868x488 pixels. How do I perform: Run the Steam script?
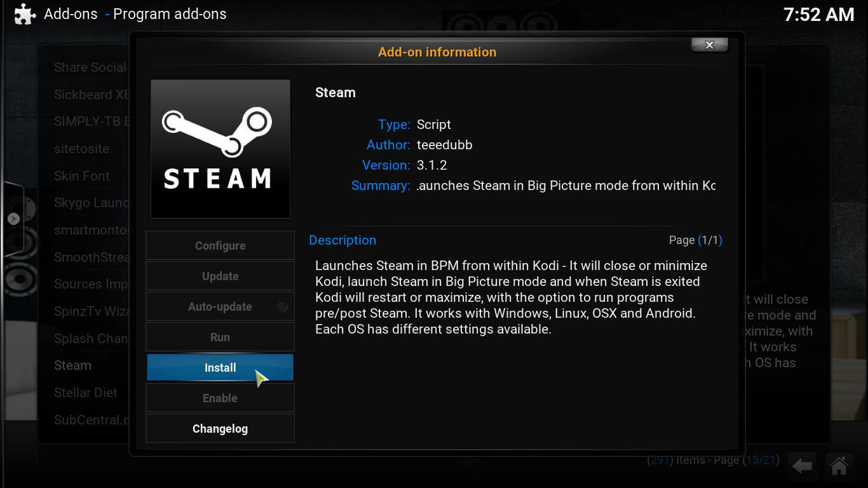coord(220,337)
